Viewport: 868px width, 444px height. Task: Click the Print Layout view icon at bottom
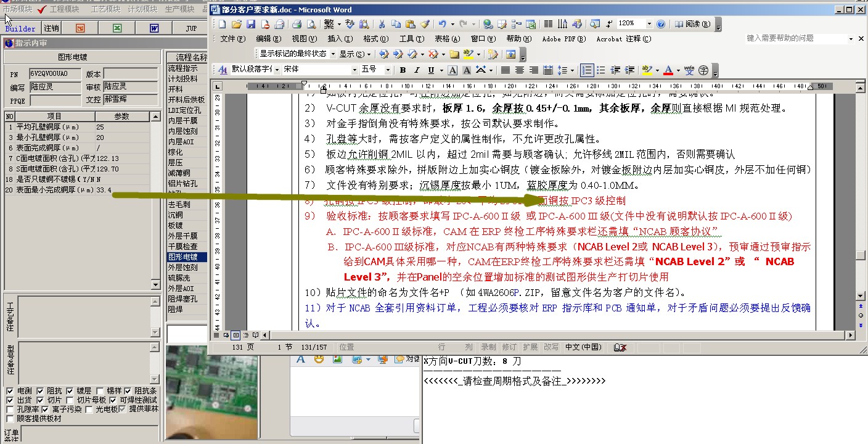click(x=236, y=335)
